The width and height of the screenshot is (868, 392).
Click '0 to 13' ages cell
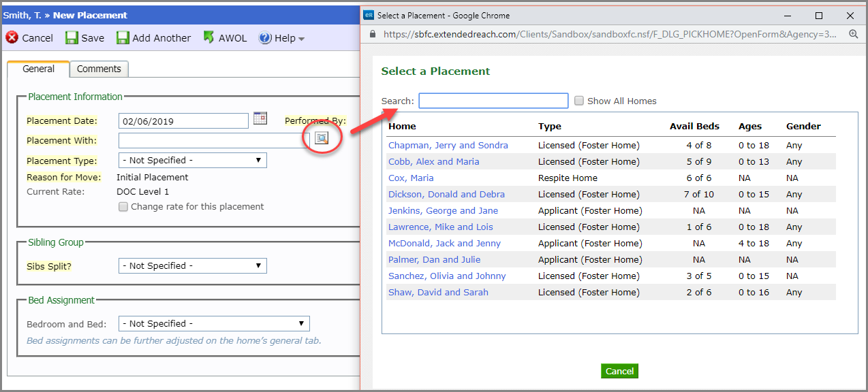tap(754, 161)
